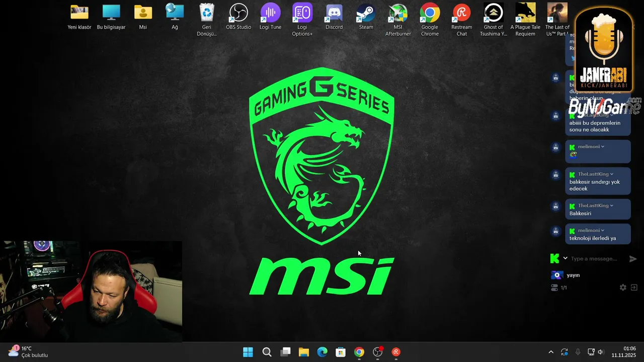Viewport: 644px width, 362px height.
Task: Select the Logi Options+ desktop shortcut
Action: [x=302, y=20]
